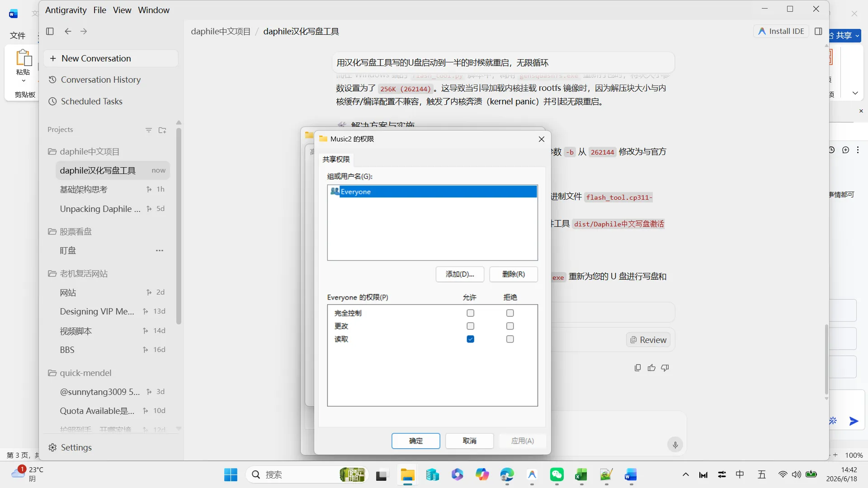Click the Word zoom-in plus control
The height and width of the screenshot is (488, 868).
click(x=835, y=455)
